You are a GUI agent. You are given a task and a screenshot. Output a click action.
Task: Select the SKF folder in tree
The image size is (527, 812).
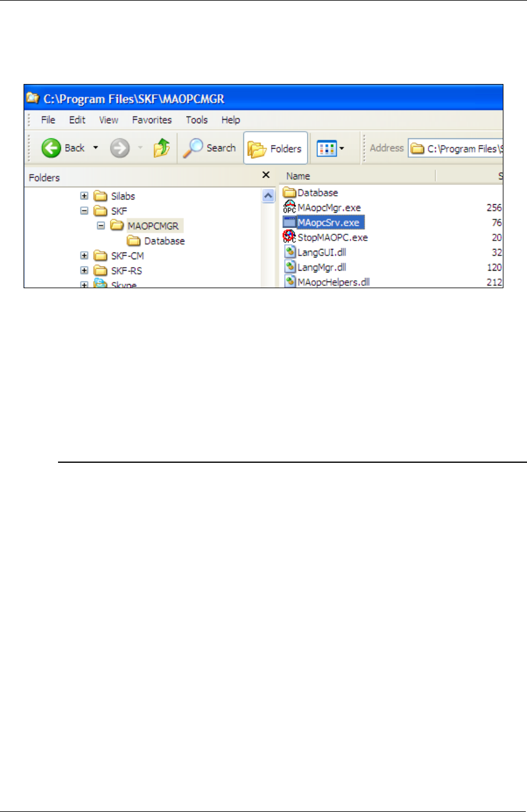(x=111, y=211)
